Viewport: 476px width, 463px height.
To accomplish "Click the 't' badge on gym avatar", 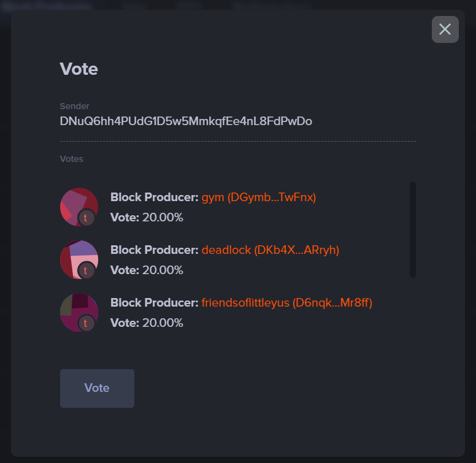I will tap(86, 218).
